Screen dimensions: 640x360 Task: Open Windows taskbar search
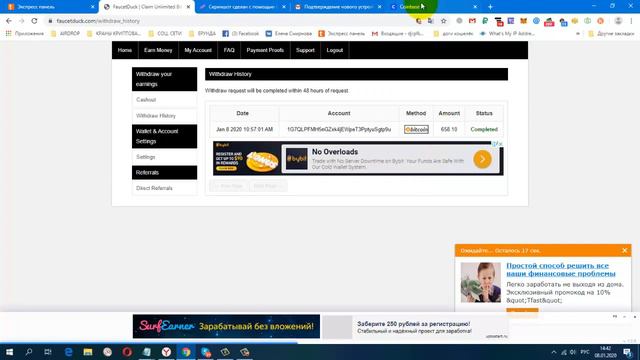point(29,352)
